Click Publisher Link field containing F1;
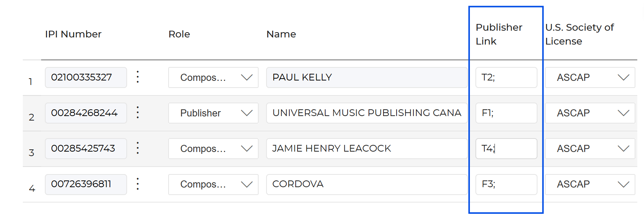The width and height of the screenshot is (644, 216). click(x=506, y=113)
